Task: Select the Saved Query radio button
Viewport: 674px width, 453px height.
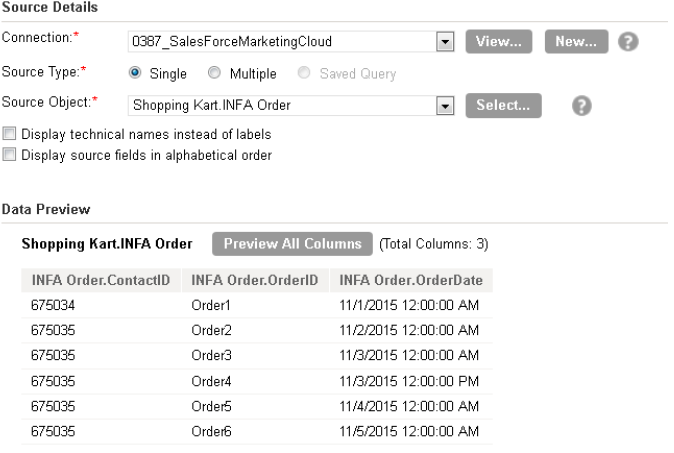Action: [x=304, y=73]
